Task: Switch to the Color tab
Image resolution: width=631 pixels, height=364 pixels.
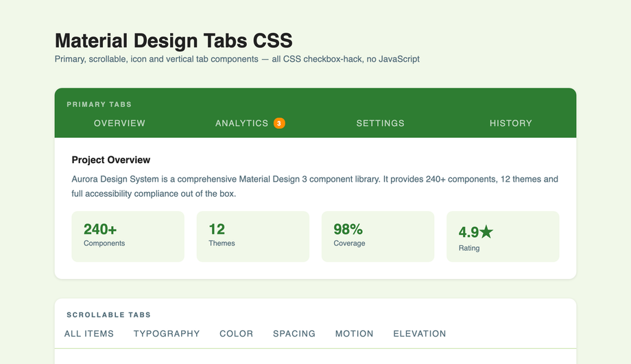Action: [x=236, y=334]
